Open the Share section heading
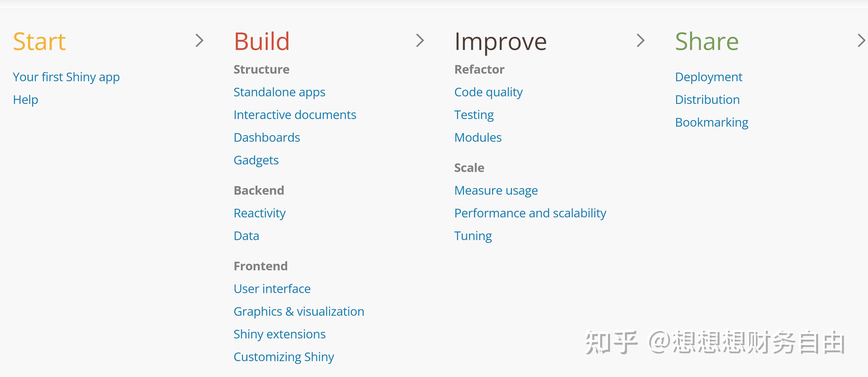Screen dimensions: 868x377 707,42
